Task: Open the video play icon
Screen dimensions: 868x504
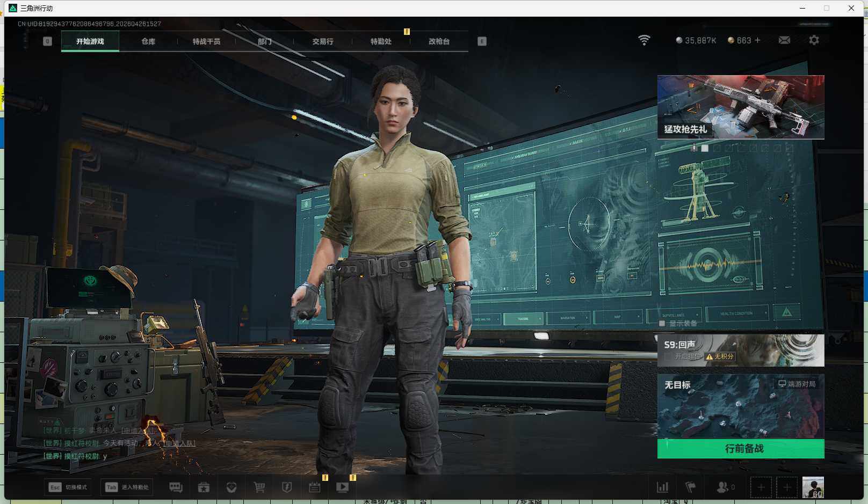Action: (x=343, y=487)
